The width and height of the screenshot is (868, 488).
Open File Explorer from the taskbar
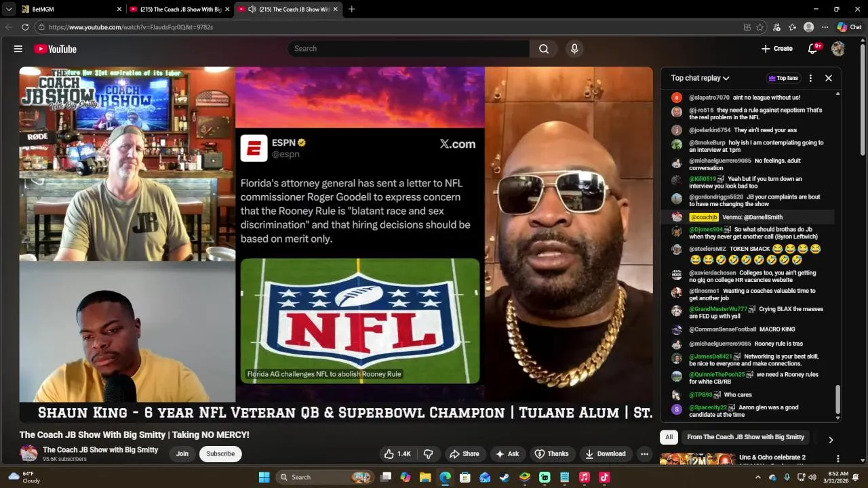click(425, 477)
